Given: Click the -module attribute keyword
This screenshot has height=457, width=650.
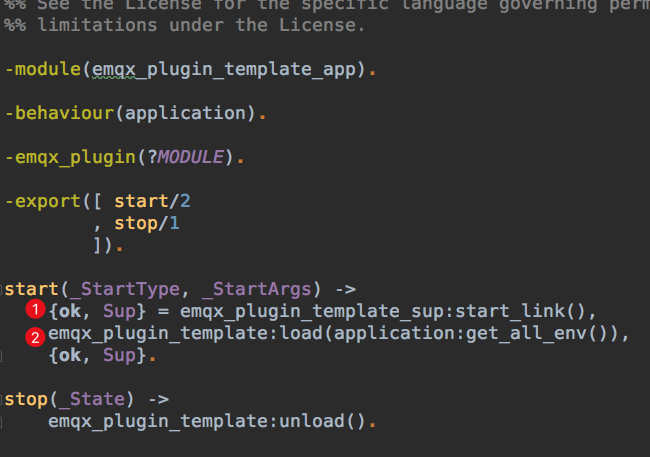Looking at the screenshot, I should click(43, 69).
